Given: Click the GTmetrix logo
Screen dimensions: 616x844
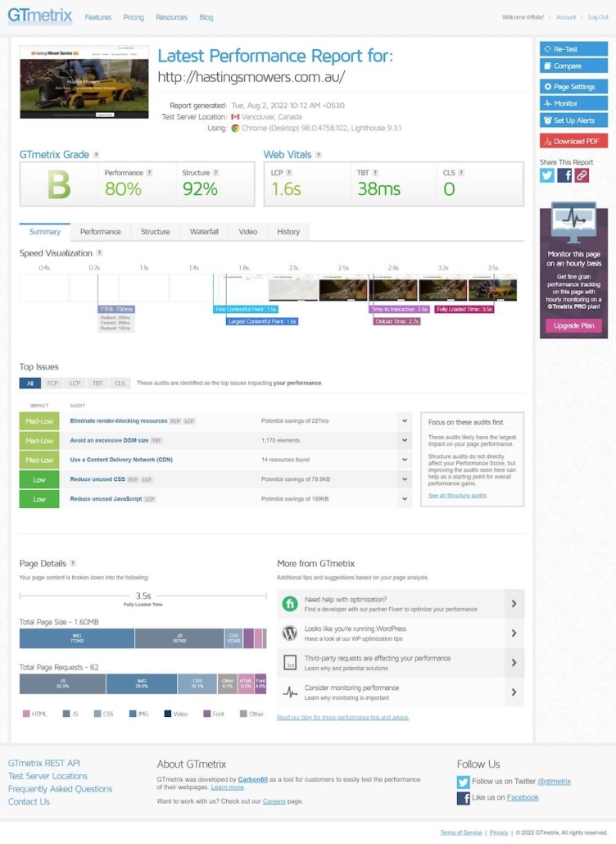Looking at the screenshot, I should (40, 16).
